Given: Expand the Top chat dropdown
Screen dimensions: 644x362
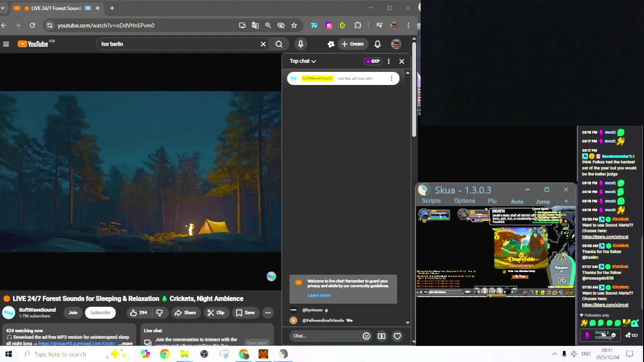Looking at the screenshot, I should (302, 61).
